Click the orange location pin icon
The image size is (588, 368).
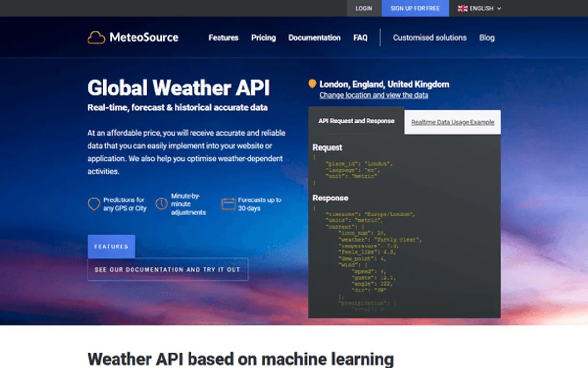pos(312,84)
